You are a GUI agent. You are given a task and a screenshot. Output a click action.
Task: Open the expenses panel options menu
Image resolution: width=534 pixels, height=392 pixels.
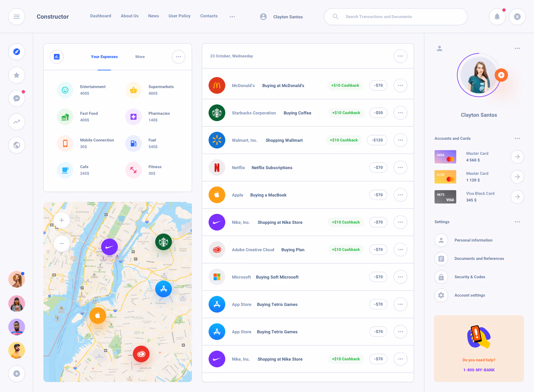tap(179, 57)
